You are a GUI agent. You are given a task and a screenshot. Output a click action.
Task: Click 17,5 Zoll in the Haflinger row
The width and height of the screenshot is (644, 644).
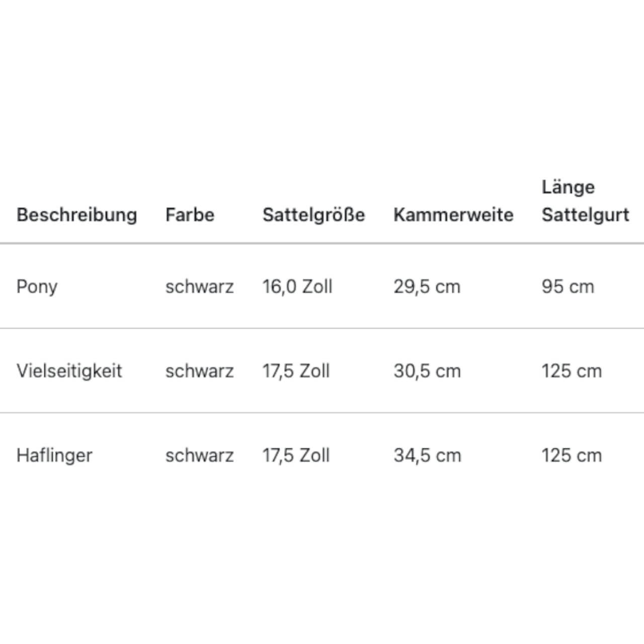[296, 456]
